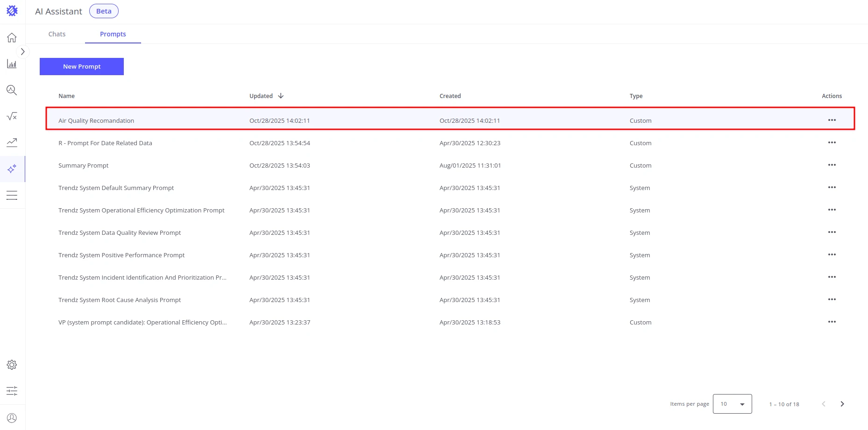Click updated date Apr/30/2025 13:23:37
Image resolution: width=868 pixels, height=430 pixels.
(279, 322)
